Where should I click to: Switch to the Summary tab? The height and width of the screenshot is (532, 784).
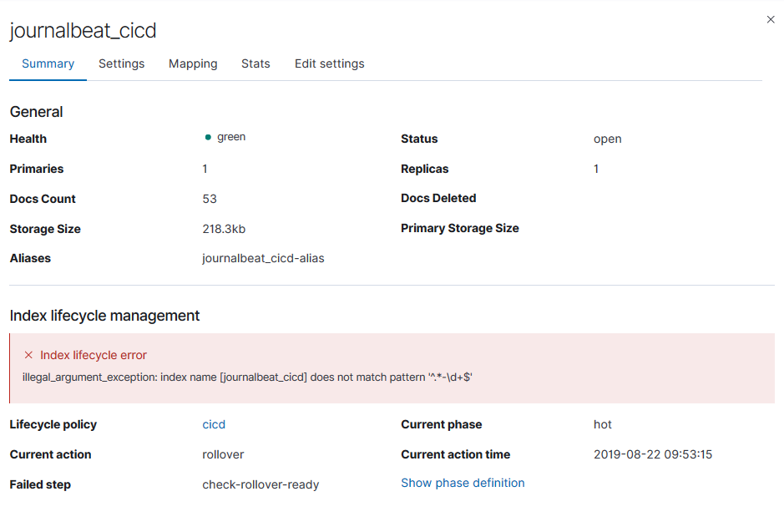pos(48,63)
